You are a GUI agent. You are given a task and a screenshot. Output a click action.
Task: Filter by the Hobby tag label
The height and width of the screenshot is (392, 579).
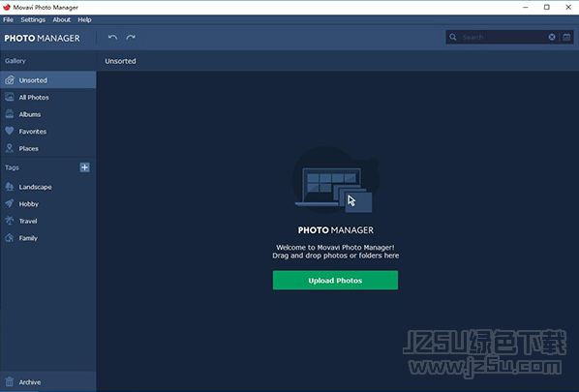(29, 204)
